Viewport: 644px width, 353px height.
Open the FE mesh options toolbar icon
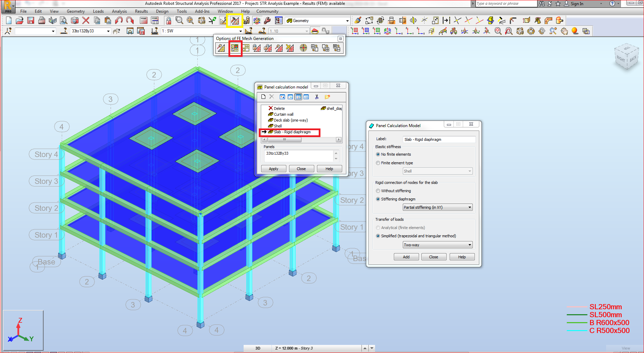click(235, 21)
